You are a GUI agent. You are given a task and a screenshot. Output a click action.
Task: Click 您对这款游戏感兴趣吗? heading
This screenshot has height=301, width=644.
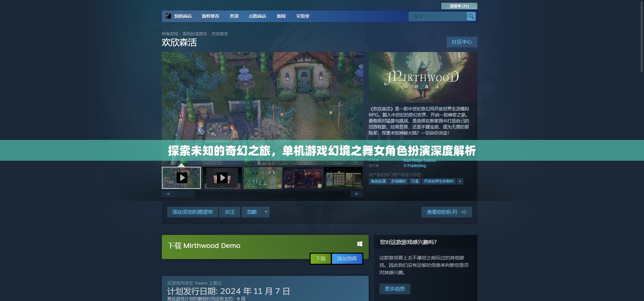(408, 242)
